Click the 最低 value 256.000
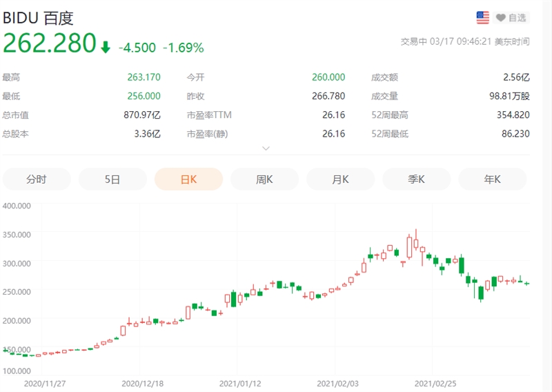The width and height of the screenshot is (552, 392). [144, 96]
